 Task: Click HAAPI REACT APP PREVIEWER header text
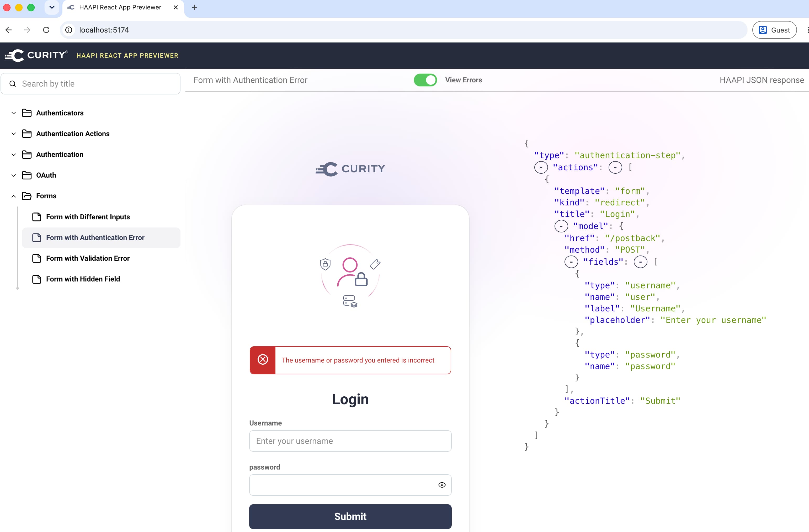(x=127, y=55)
